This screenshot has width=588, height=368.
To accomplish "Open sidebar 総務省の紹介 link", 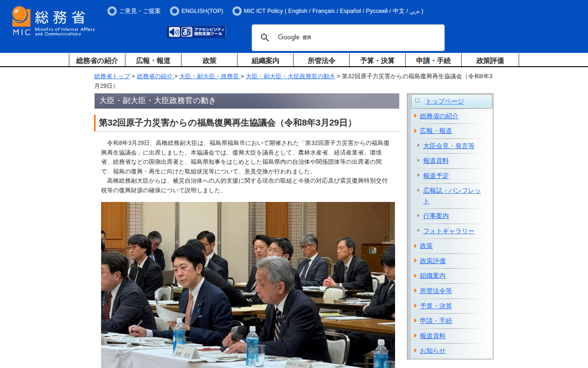I will tap(439, 116).
